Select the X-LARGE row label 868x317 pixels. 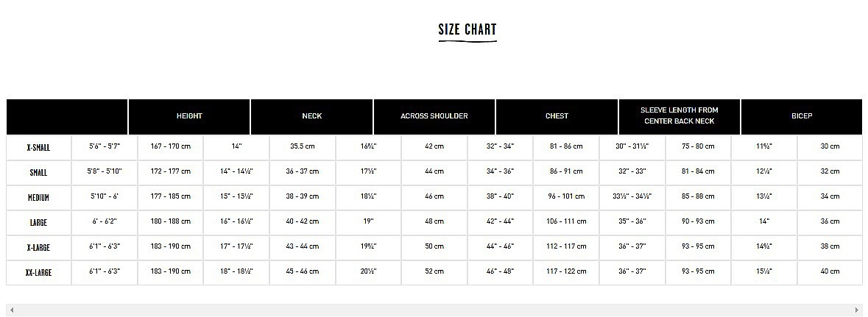click(x=39, y=247)
